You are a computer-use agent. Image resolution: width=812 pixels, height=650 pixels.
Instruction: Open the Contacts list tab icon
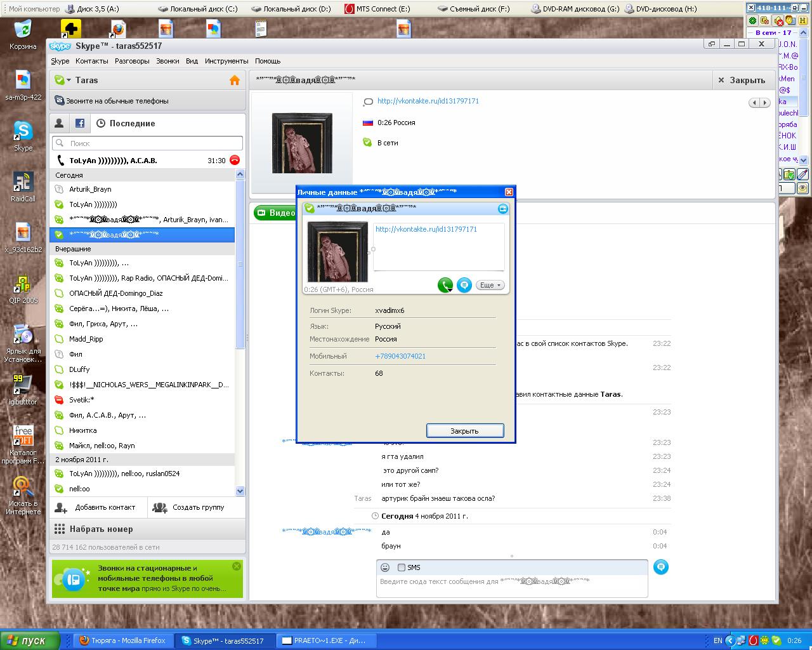click(x=59, y=123)
